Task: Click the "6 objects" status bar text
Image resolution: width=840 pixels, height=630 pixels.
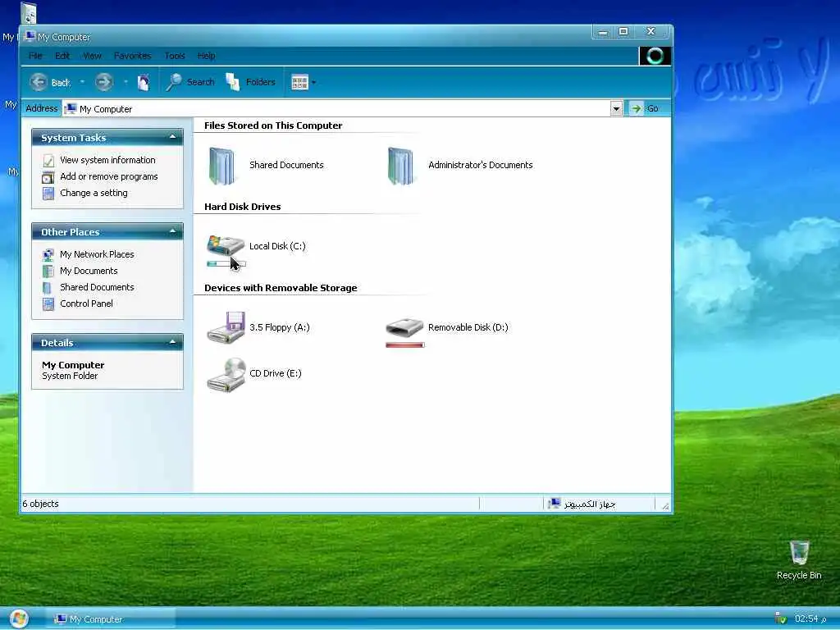Action: [x=41, y=504]
